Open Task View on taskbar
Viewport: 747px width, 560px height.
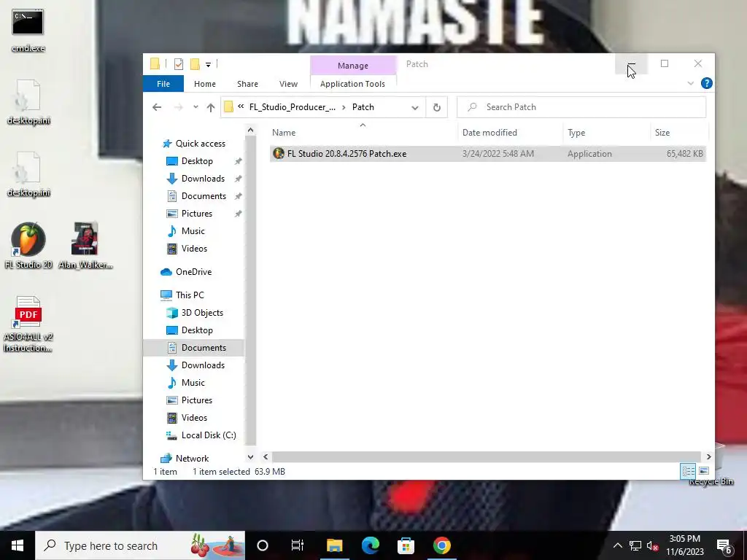coord(298,545)
